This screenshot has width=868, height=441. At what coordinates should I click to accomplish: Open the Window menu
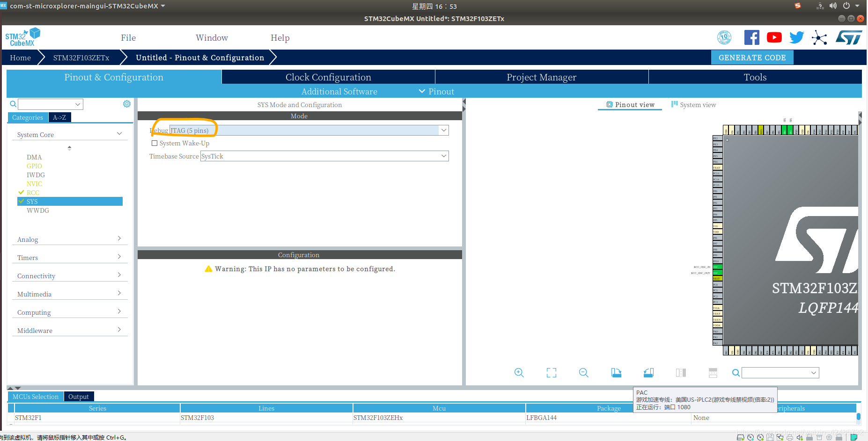(212, 37)
